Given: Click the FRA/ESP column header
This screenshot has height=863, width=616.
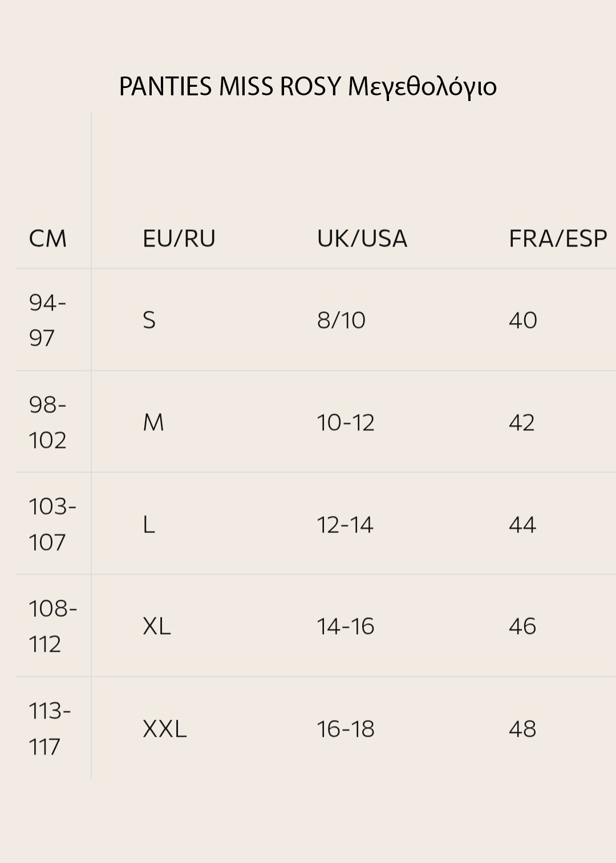Looking at the screenshot, I should (x=557, y=239).
